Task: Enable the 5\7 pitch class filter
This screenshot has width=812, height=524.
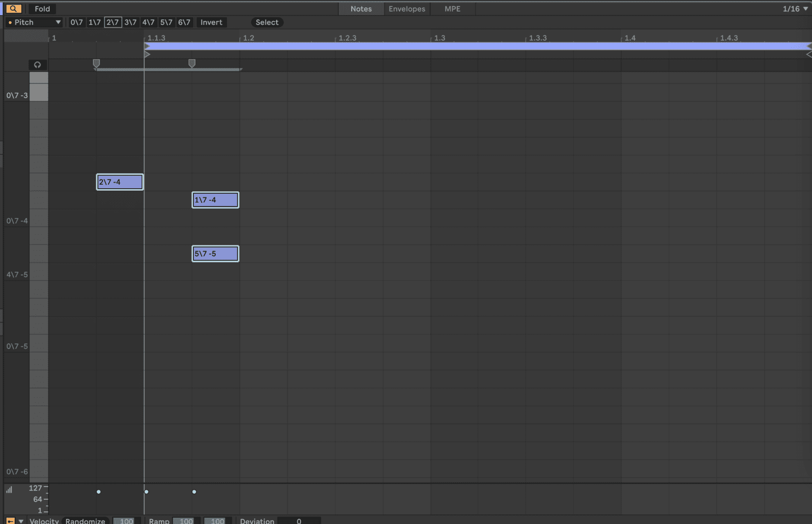Action: 166,22
